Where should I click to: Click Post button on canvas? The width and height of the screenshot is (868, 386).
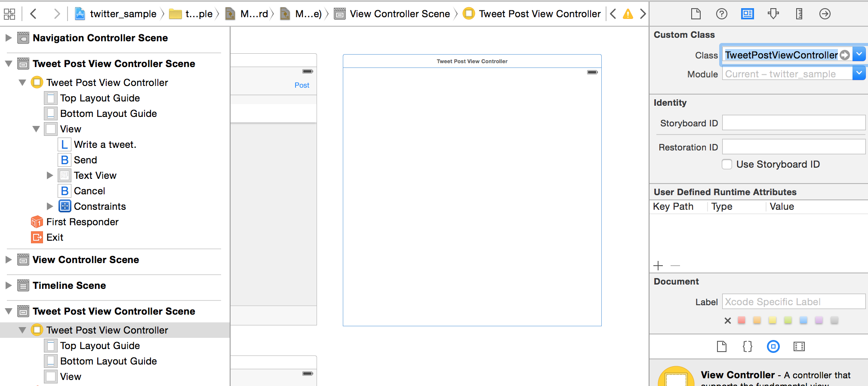302,85
